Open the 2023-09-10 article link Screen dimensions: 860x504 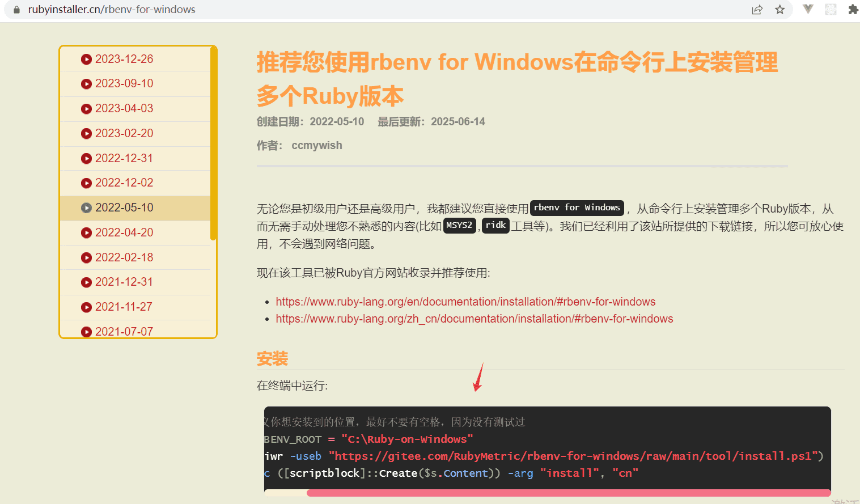click(x=124, y=83)
